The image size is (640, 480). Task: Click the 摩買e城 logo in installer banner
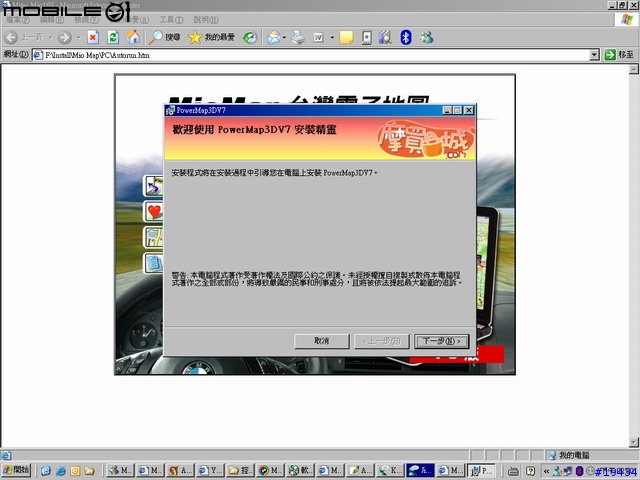click(x=425, y=139)
